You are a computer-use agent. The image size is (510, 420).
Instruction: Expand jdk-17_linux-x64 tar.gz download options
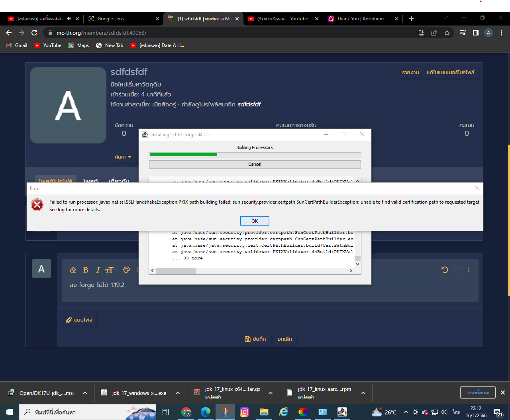tap(271, 393)
